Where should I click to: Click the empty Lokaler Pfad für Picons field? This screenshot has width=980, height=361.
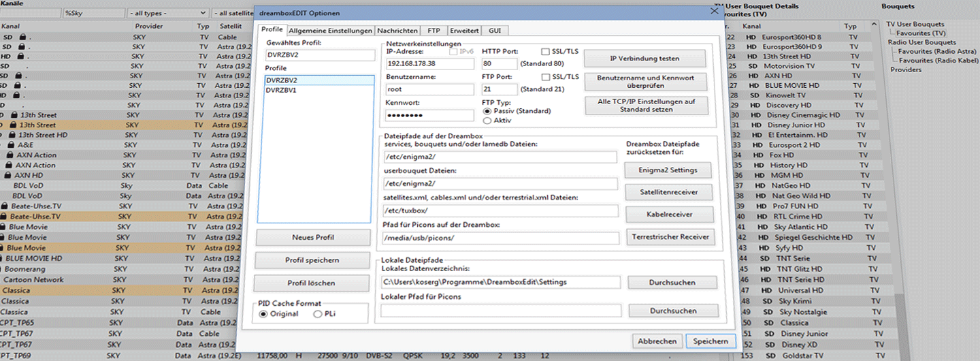pos(501,311)
